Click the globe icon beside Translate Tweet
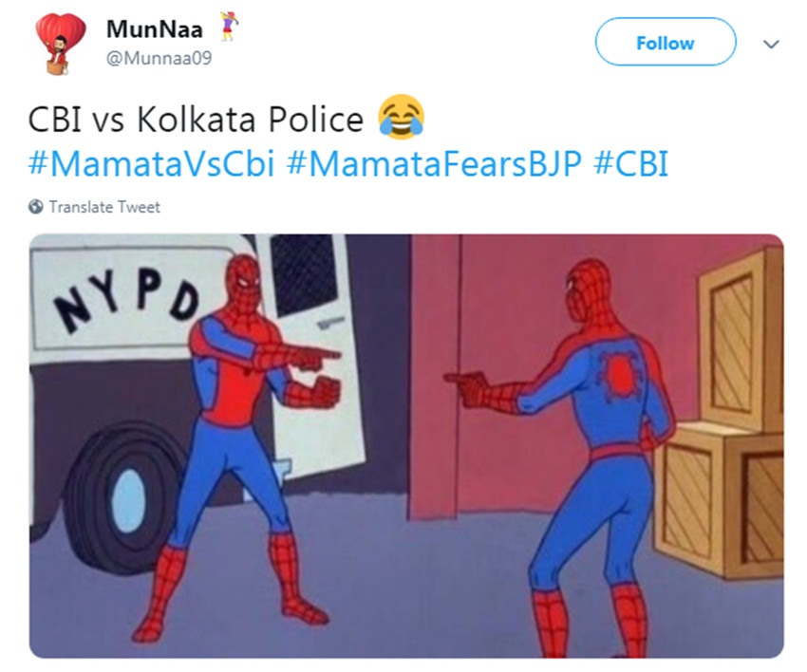This screenshot has height=672, width=807. click(x=35, y=207)
